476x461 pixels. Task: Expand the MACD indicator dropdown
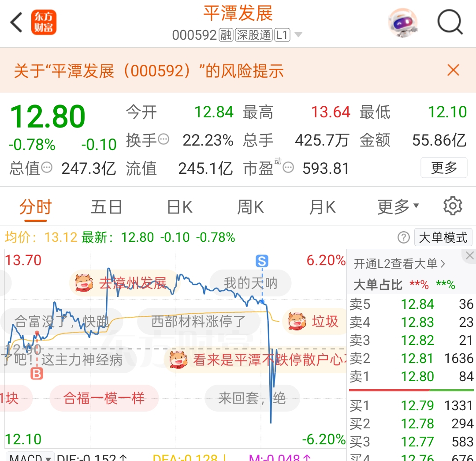[30, 457]
